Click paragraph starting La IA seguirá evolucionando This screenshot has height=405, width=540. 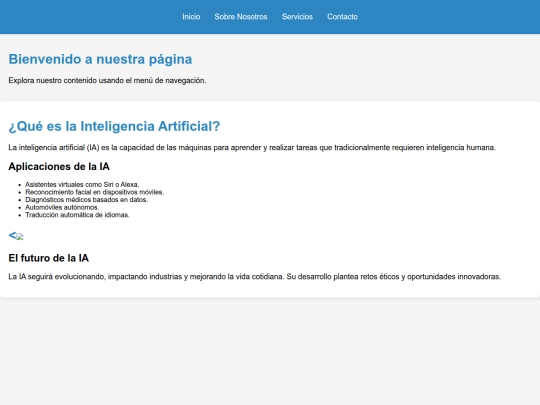(x=255, y=277)
